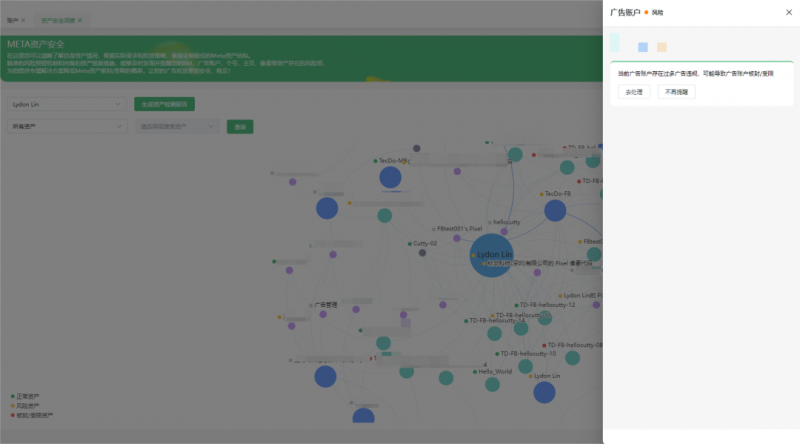Select the 资产安全洞察 tab
800x444 pixels.
tap(58, 20)
